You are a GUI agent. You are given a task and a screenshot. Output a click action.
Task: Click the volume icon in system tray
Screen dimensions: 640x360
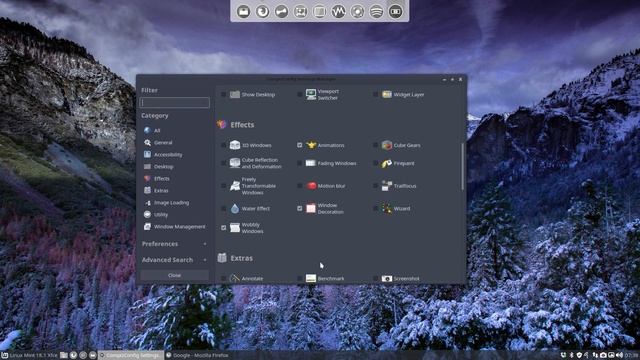coord(619,356)
